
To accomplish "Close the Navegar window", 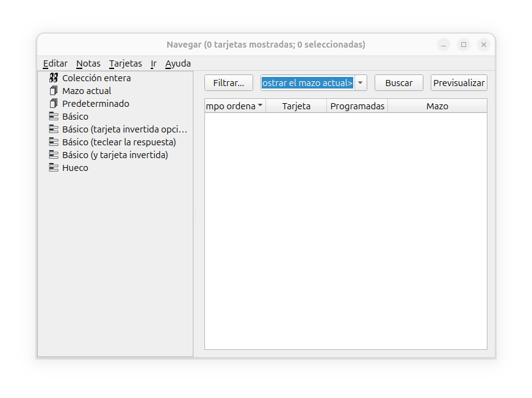I will [484, 45].
